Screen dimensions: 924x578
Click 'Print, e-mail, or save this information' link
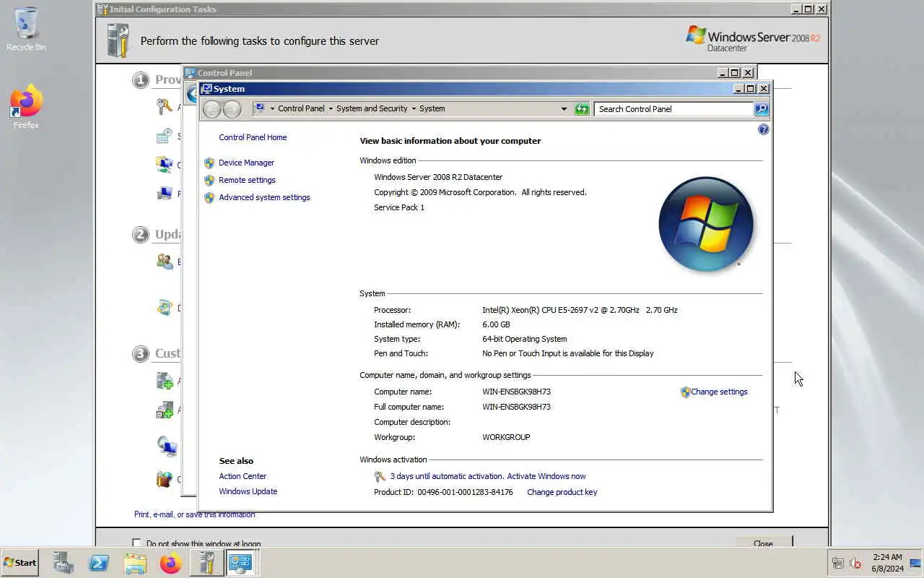point(194,515)
